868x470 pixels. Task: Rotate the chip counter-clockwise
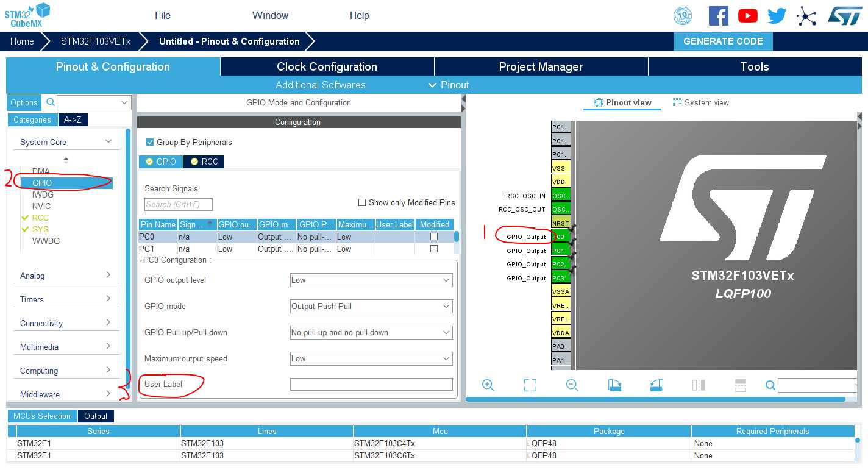(656, 385)
